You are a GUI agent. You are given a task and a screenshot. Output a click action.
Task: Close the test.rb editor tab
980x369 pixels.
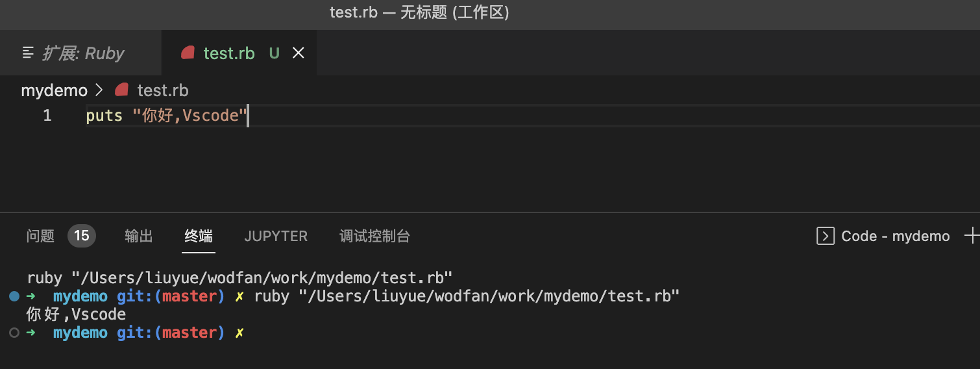[x=299, y=53]
